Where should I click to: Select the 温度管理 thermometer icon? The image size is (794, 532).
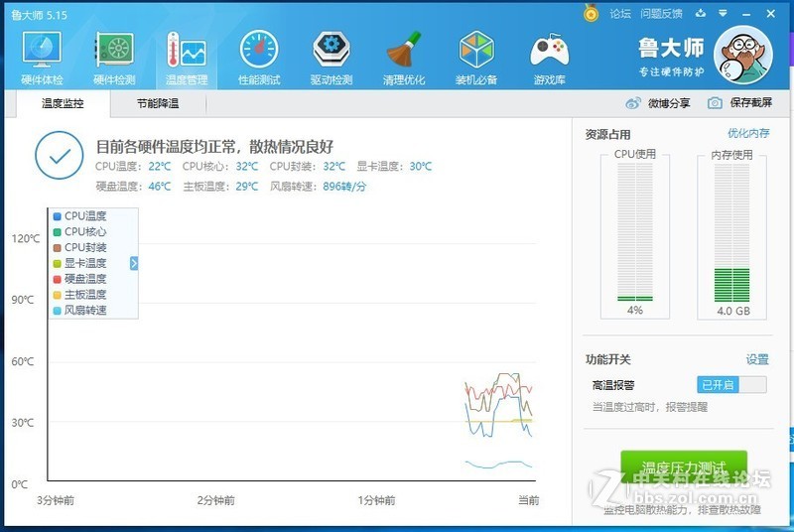187,50
